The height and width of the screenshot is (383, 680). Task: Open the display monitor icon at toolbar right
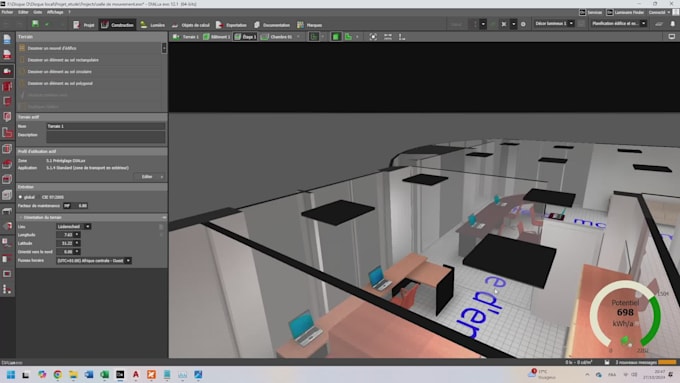[x=671, y=37]
